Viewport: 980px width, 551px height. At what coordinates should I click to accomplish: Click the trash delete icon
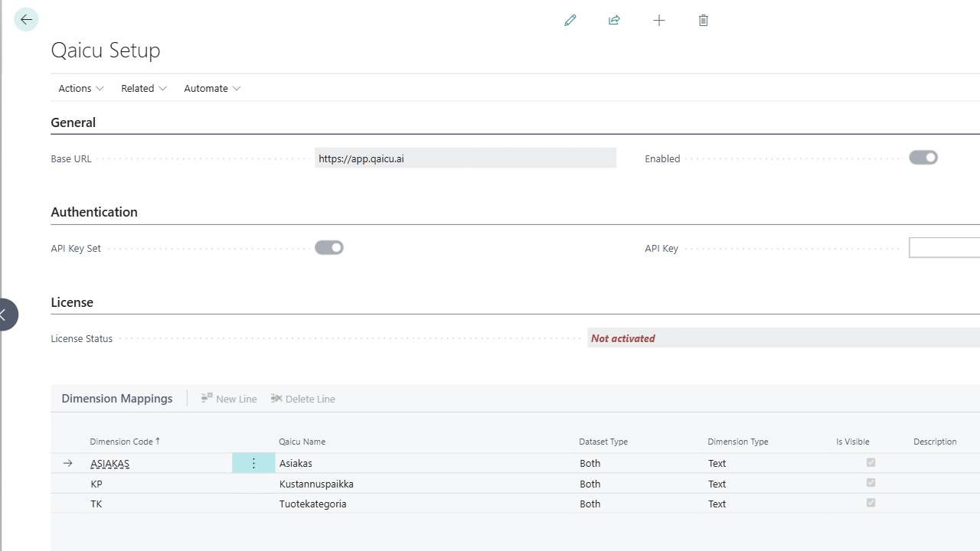tap(704, 20)
